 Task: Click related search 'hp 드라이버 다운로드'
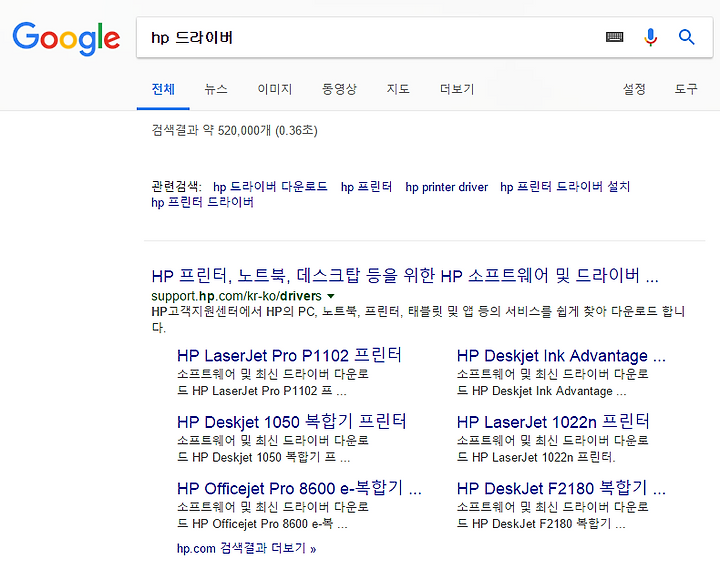[x=270, y=186]
